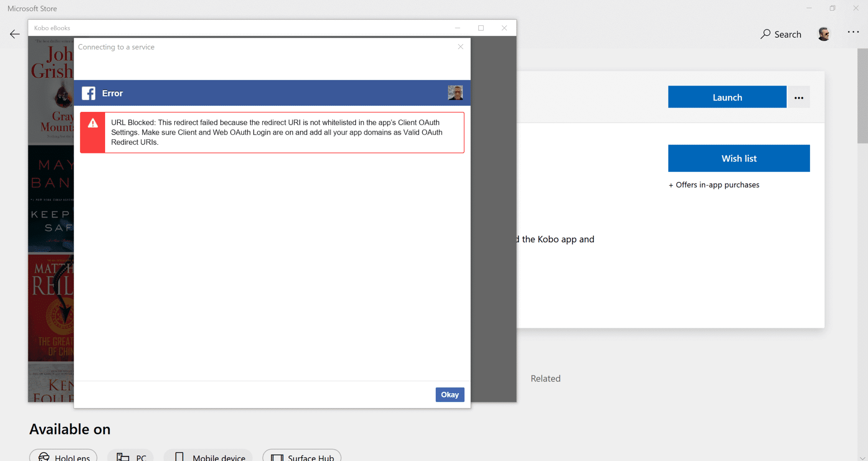Select the HoloLens device chip
868x461 pixels.
pos(63,456)
